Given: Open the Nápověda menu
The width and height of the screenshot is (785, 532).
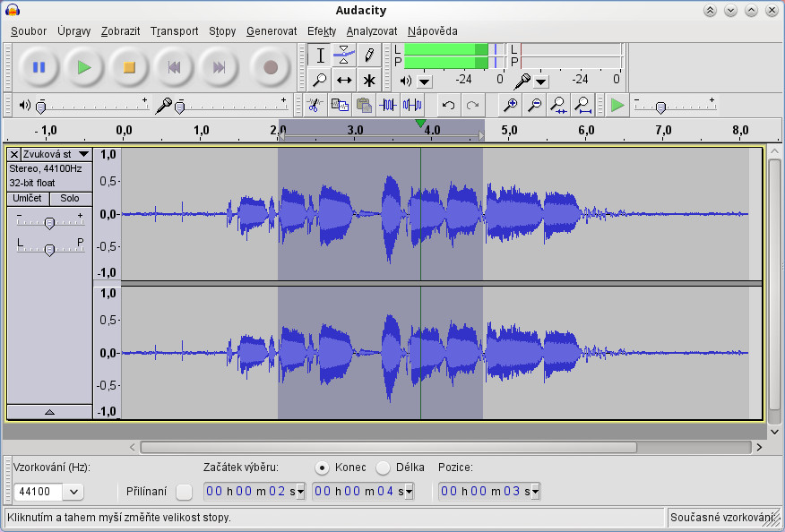Looking at the screenshot, I should click(x=432, y=31).
